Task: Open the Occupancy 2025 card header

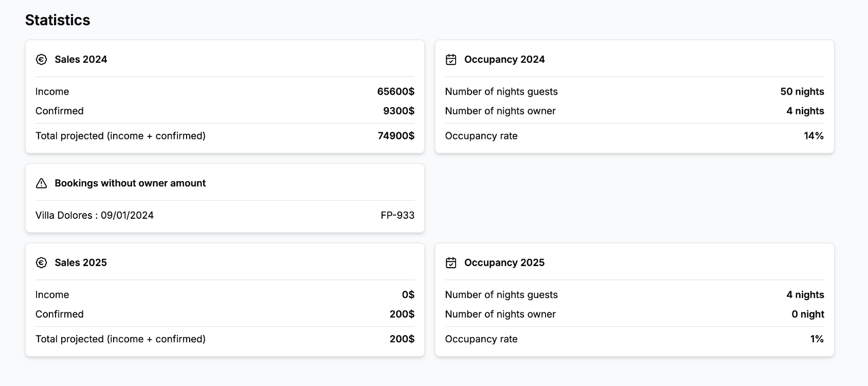Action: 504,262
